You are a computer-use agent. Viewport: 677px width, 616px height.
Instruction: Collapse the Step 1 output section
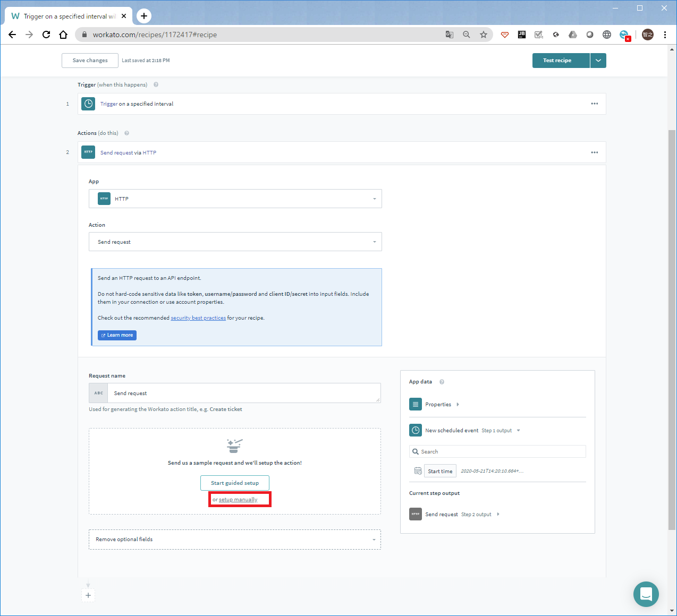tap(518, 431)
